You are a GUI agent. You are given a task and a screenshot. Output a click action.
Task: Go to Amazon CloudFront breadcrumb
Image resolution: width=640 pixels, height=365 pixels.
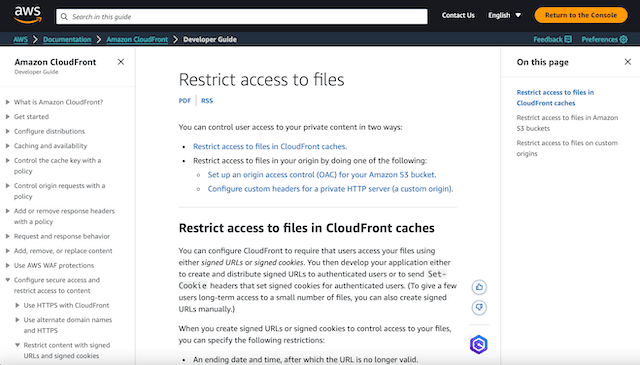(x=137, y=39)
